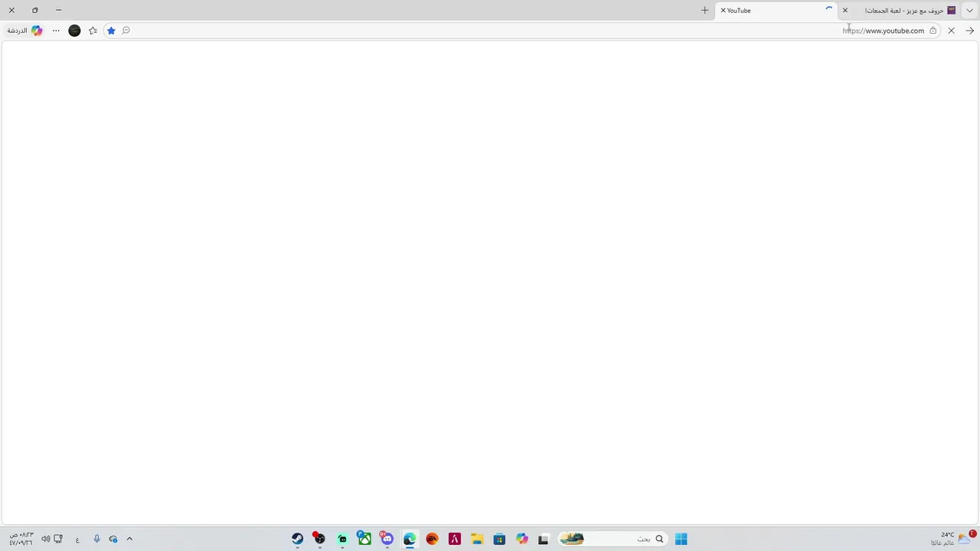This screenshot has width=980, height=551.
Task: Open the Xbox app from the taskbar
Action: coord(364,539)
